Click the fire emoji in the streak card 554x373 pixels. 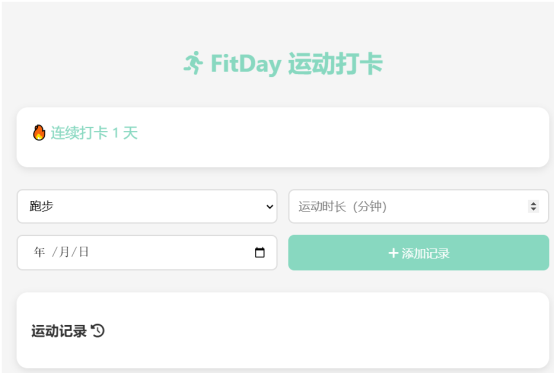click(39, 133)
